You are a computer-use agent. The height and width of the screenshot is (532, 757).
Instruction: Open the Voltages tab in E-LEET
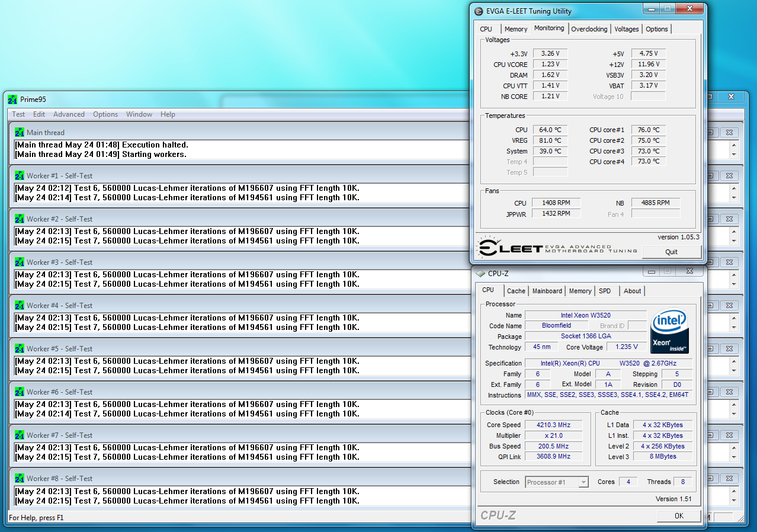click(x=627, y=29)
